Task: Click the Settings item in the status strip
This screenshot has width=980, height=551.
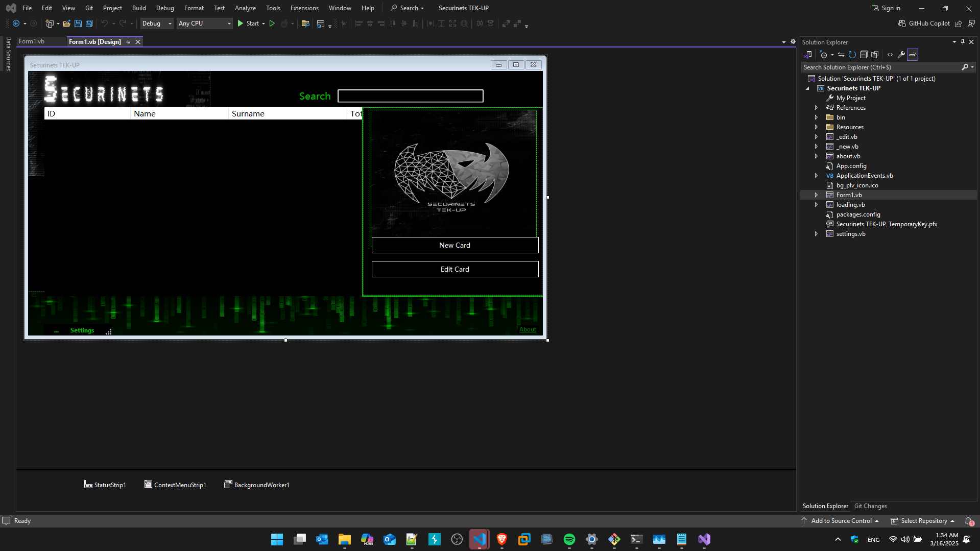Action: coord(82,330)
